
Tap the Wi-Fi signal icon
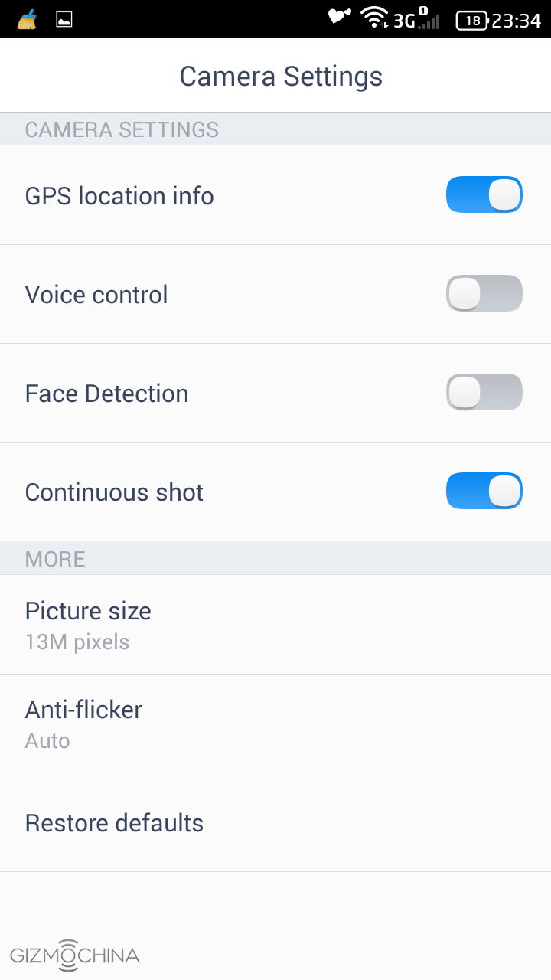tap(374, 18)
